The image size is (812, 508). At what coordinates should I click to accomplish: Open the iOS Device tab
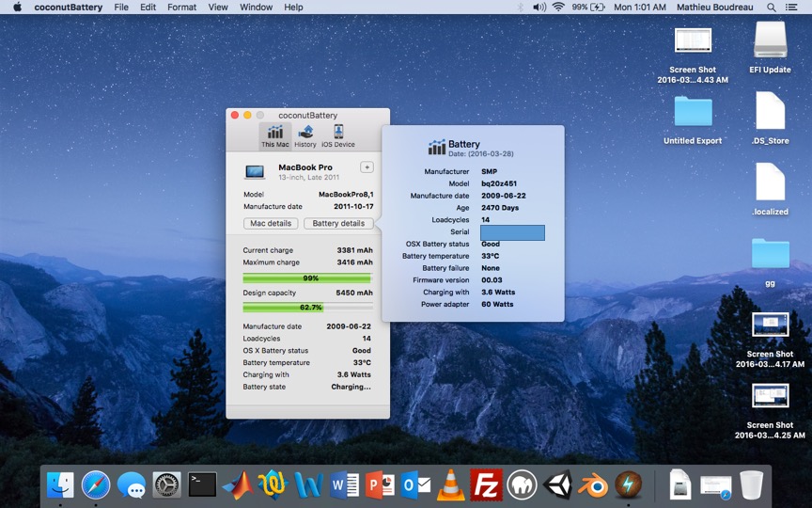[x=338, y=135]
